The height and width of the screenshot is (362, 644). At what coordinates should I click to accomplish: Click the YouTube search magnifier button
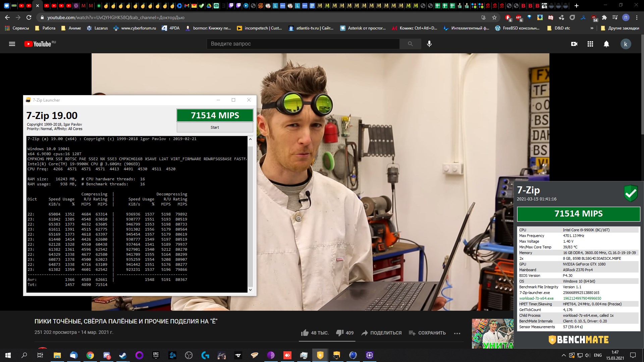click(x=410, y=44)
